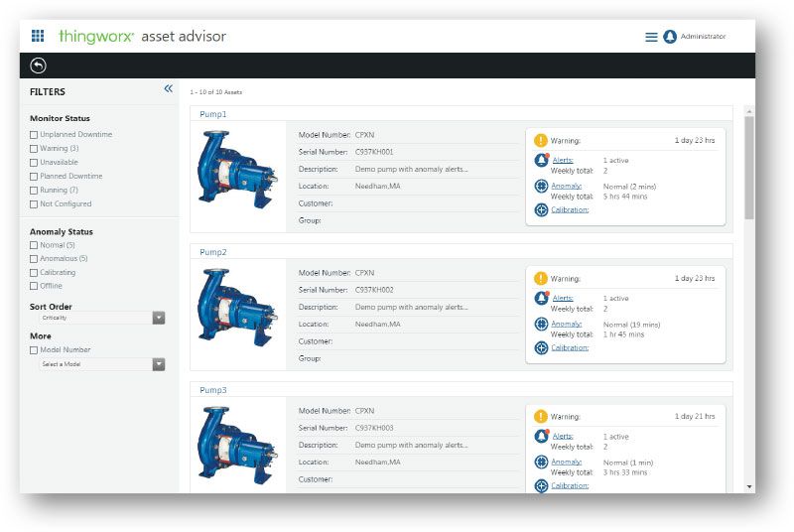794x532 pixels.
Task: Open Sort Order Criticality dropdown
Action: tap(102, 318)
